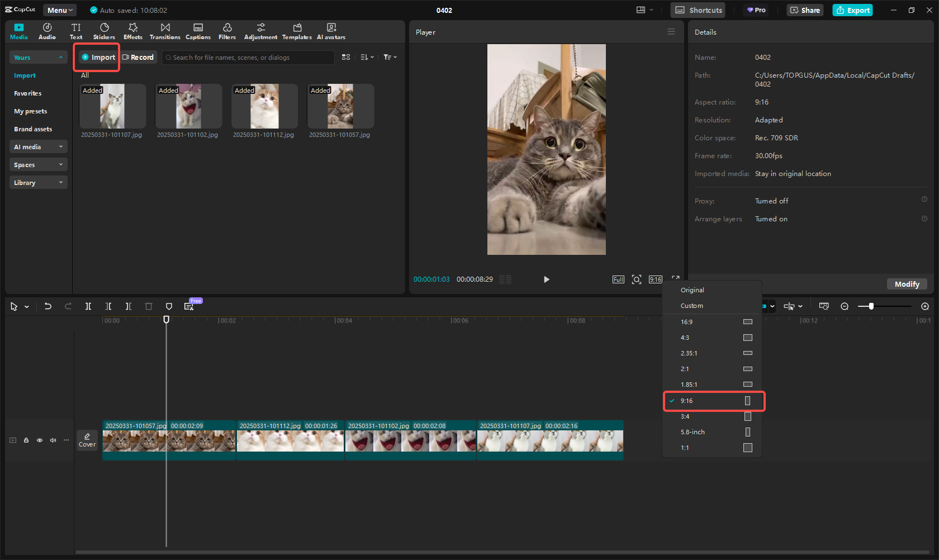This screenshot has width=939, height=560.
Task: Select the Delete icon in timeline toolbar
Action: click(x=149, y=306)
